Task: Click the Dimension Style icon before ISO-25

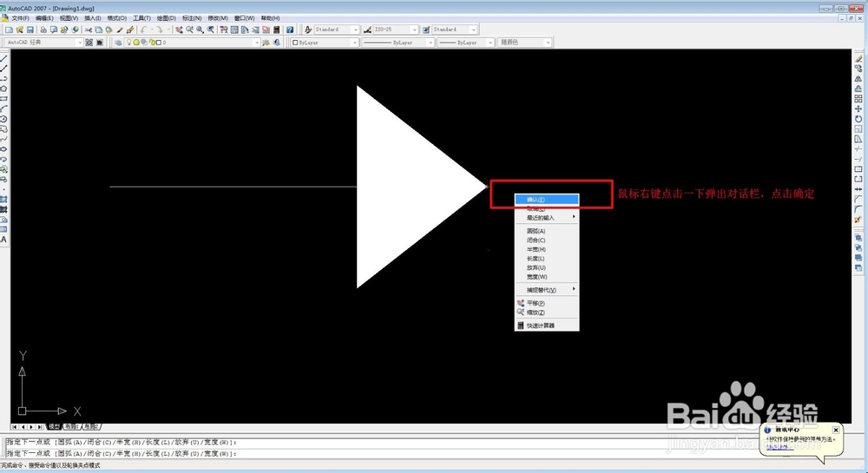Action: click(x=367, y=30)
